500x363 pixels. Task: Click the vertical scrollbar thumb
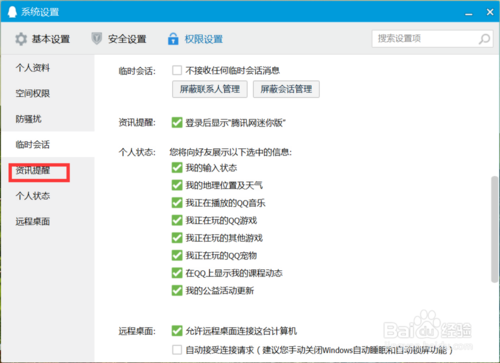point(494,229)
